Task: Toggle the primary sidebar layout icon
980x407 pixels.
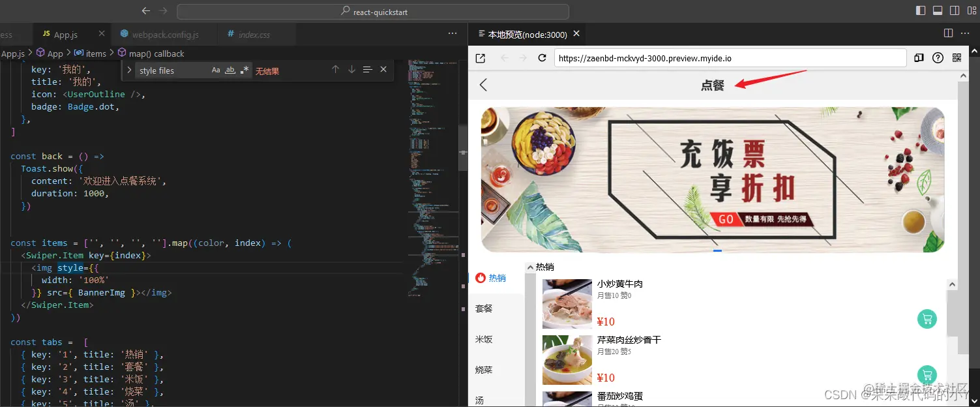Action: click(x=921, y=10)
